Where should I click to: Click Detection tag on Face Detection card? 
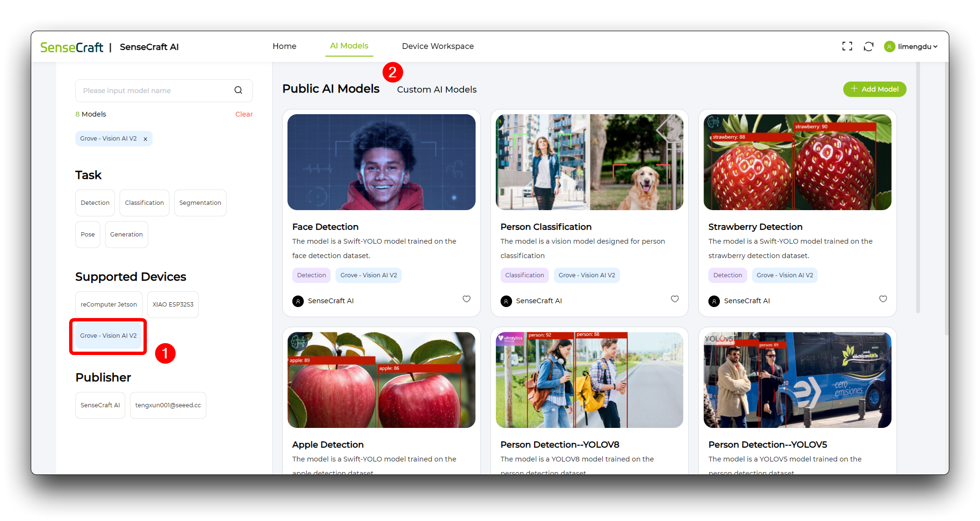311,275
